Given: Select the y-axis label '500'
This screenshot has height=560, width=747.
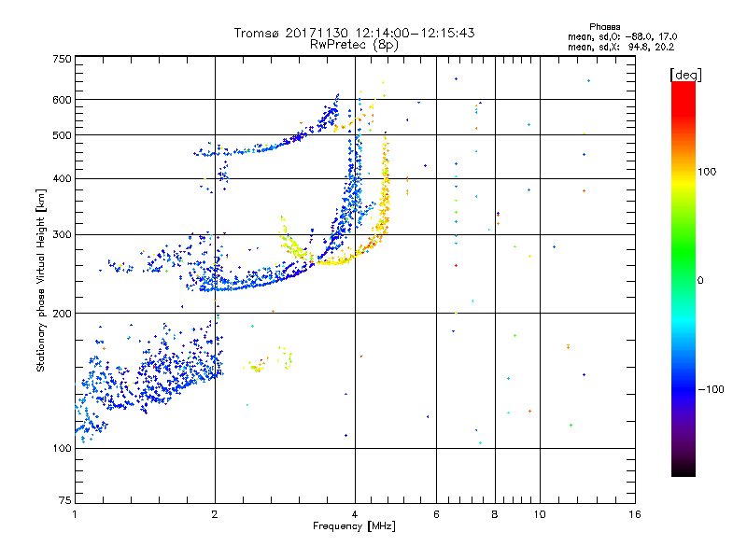Looking at the screenshot, I should [62, 135].
